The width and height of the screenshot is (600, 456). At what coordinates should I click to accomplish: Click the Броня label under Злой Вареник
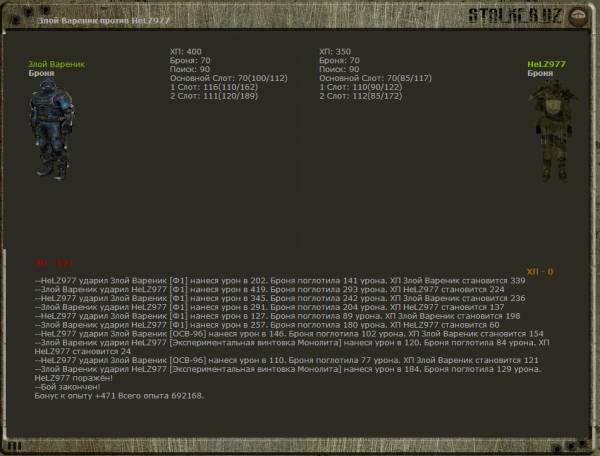tap(40, 73)
